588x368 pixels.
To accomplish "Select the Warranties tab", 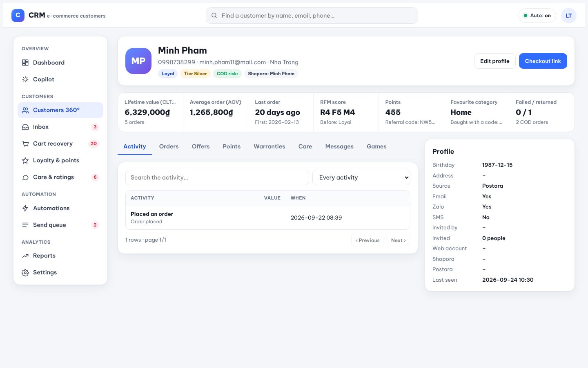I will (269, 146).
